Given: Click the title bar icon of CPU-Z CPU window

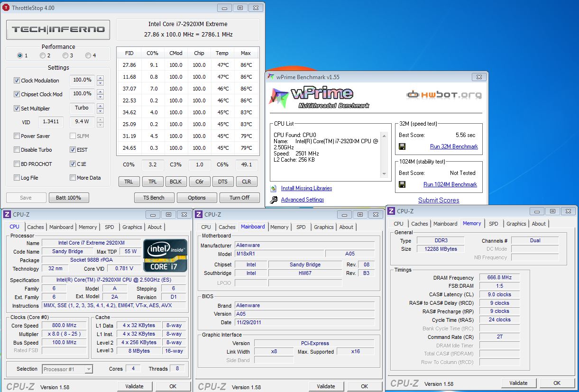Looking at the screenshot, I should tap(7, 214).
